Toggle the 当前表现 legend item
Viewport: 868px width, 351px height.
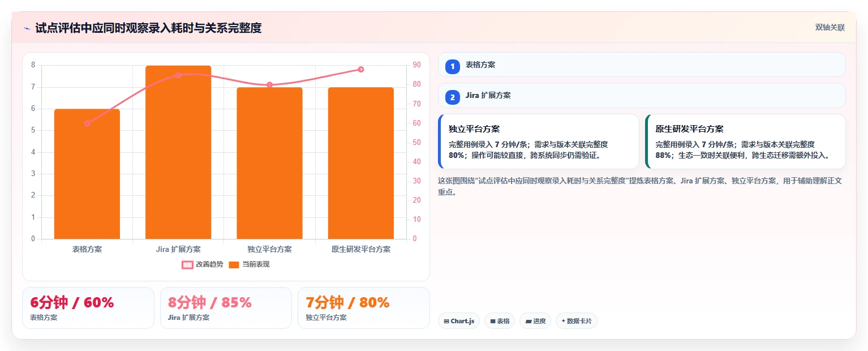pyautogui.click(x=249, y=264)
